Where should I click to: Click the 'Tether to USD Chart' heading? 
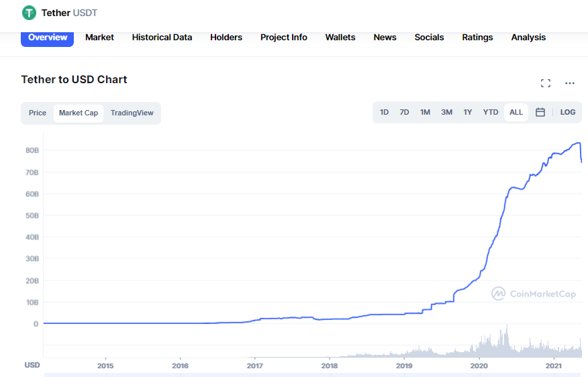pos(75,79)
